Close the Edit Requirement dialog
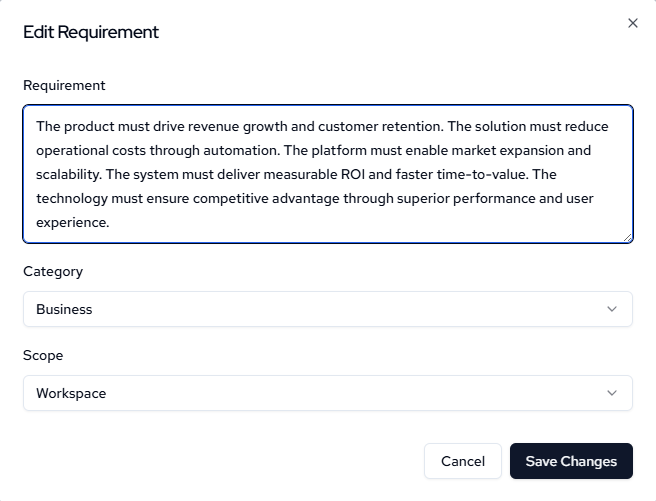 (632, 23)
